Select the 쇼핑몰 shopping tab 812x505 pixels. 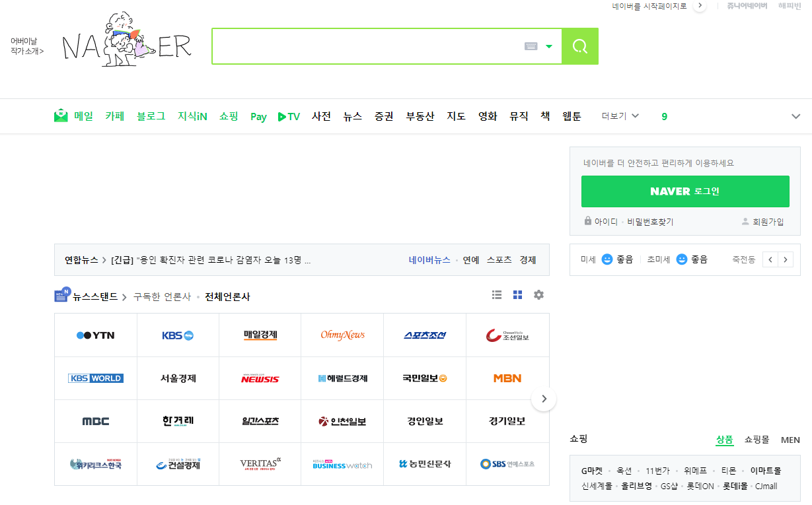(757, 440)
